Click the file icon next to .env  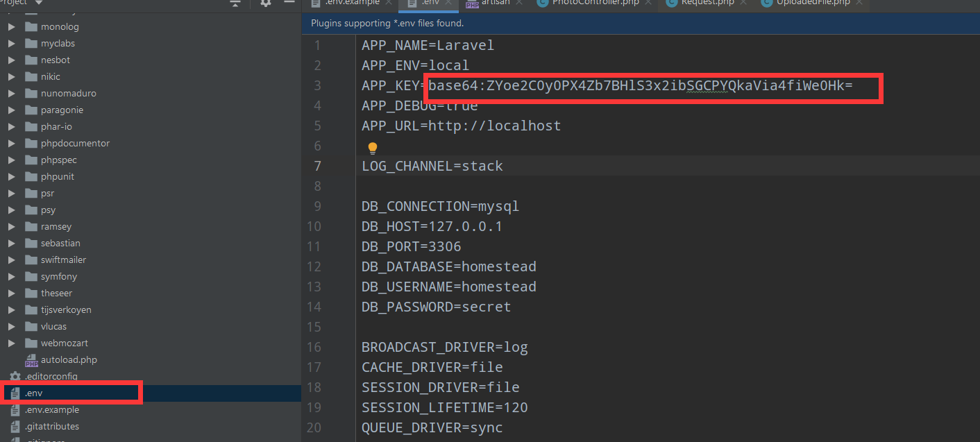point(15,393)
